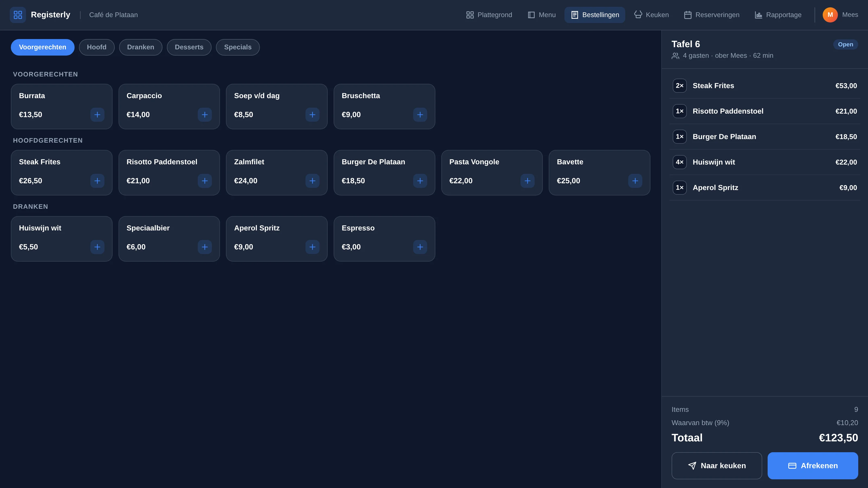Click the 1× quantity on Aperol Spritz order
This screenshot has width=868, height=488.
pos(679,188)
